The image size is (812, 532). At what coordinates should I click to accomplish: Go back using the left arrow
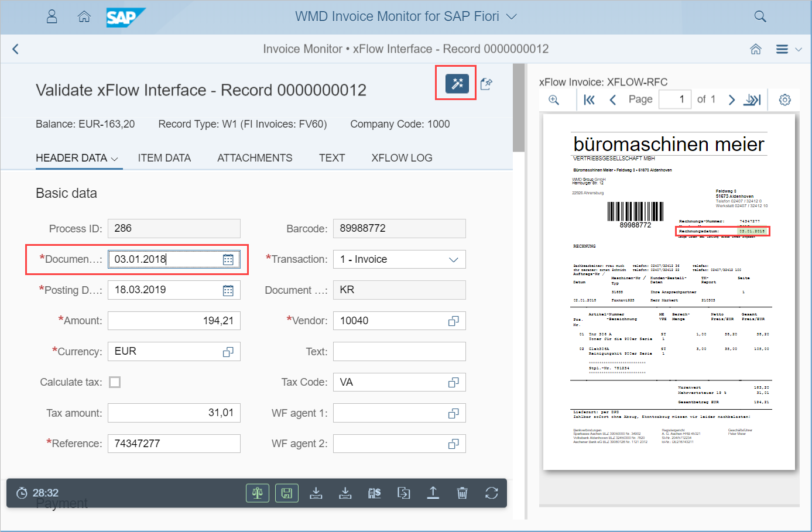tap(16, 49)
